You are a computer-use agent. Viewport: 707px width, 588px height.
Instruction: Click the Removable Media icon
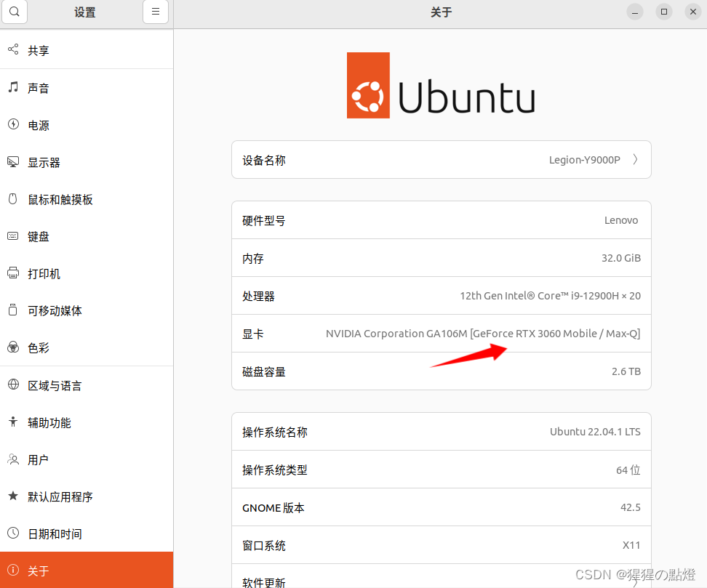point(13,310)
